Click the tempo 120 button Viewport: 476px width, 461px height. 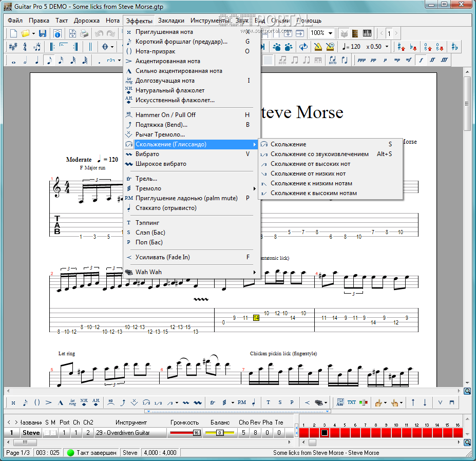(351, 47)
